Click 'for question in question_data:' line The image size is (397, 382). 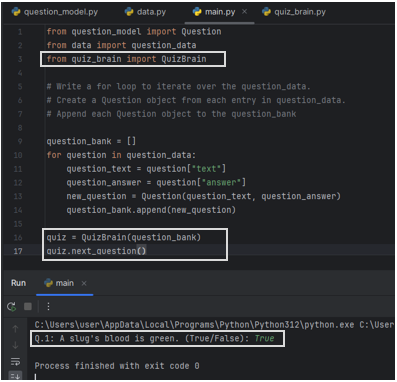coord(121,155)
